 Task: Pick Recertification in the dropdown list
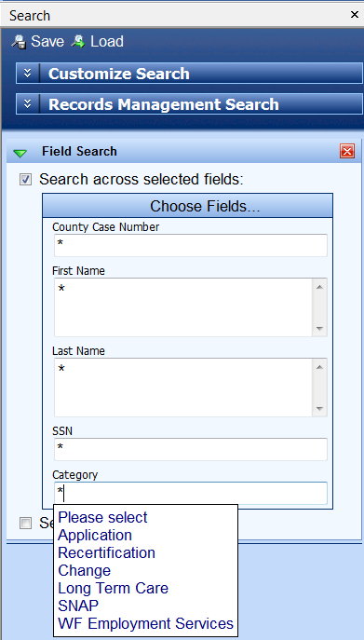[x=106, y=552]
